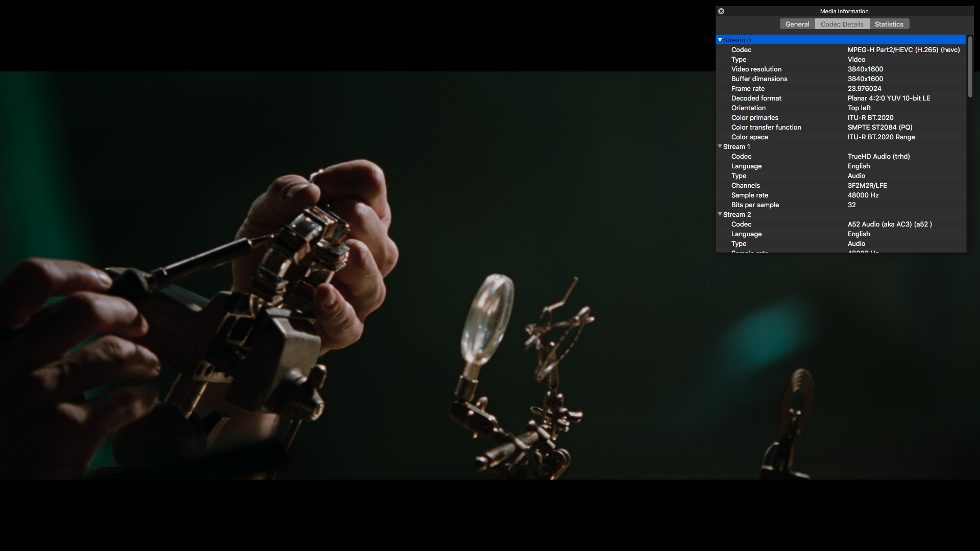
Task: Switch to the General tab
Action: (797, 24)
